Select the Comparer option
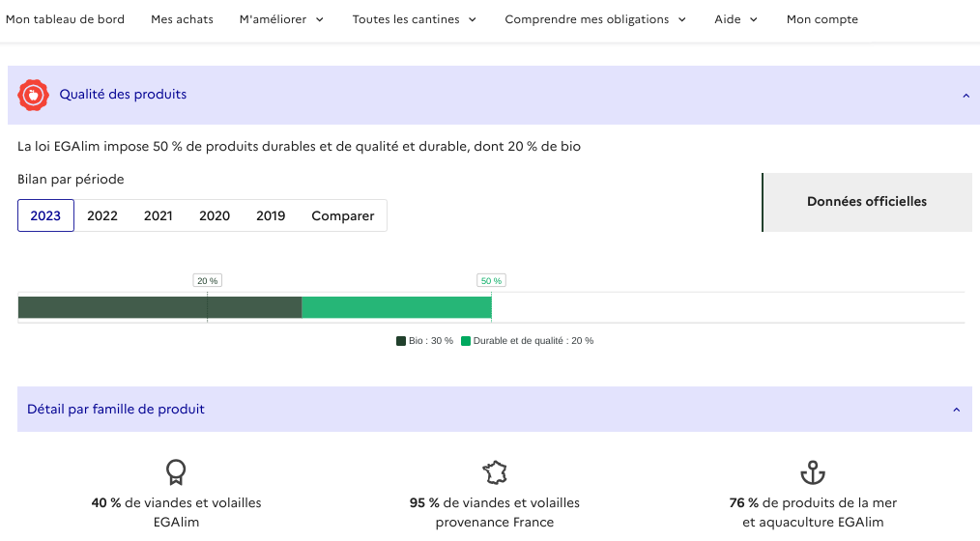 click(x=342, y=215)
